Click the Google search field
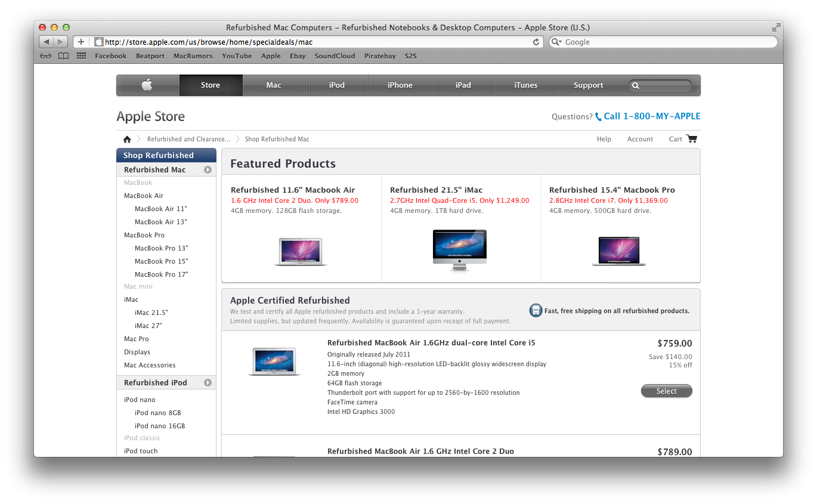The height and width of the screenshot is (504, 817). [x=663, y=42]
